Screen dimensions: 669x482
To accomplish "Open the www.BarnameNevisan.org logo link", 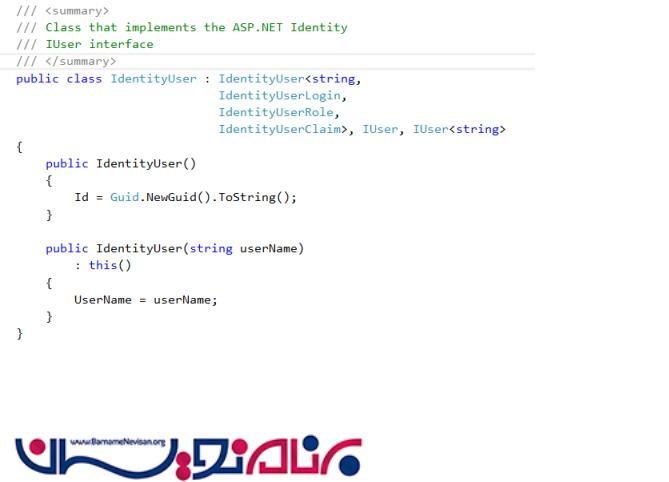I will tap(188, 457).
